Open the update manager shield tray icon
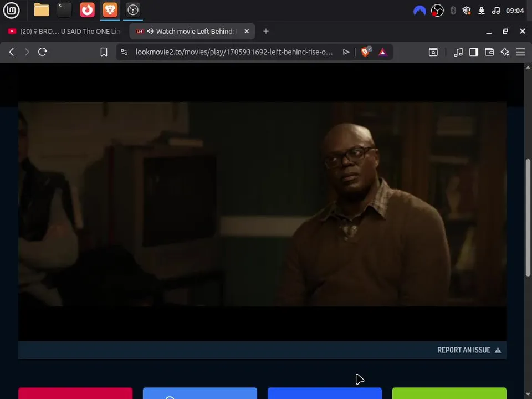 pyautogui.click(x=467, y=11)
